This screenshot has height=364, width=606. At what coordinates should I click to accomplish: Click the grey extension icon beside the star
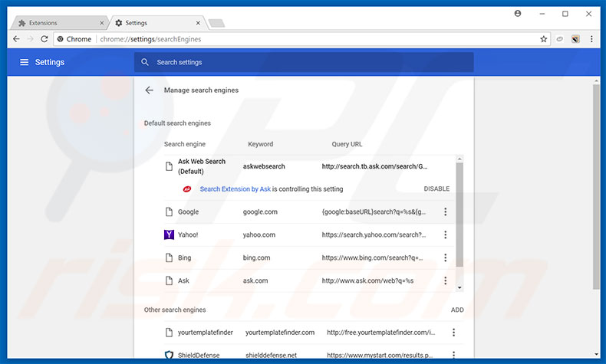560,39
